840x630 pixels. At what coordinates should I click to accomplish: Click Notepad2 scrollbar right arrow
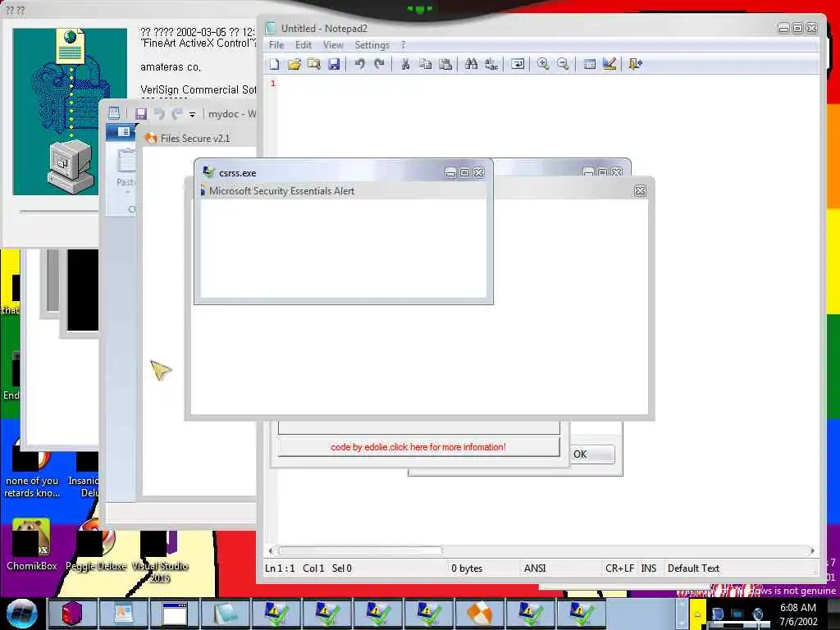click(x=813, y=550)
